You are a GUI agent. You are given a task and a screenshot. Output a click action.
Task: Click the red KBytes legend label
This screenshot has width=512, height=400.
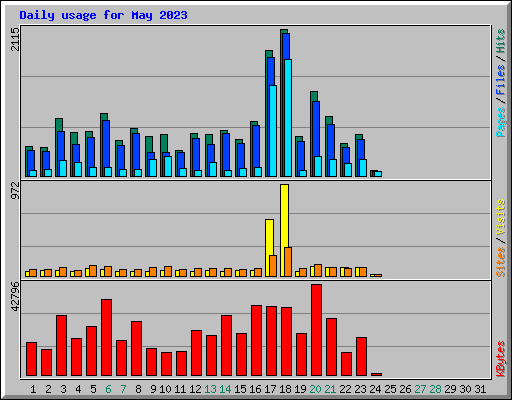coord(501,359)
